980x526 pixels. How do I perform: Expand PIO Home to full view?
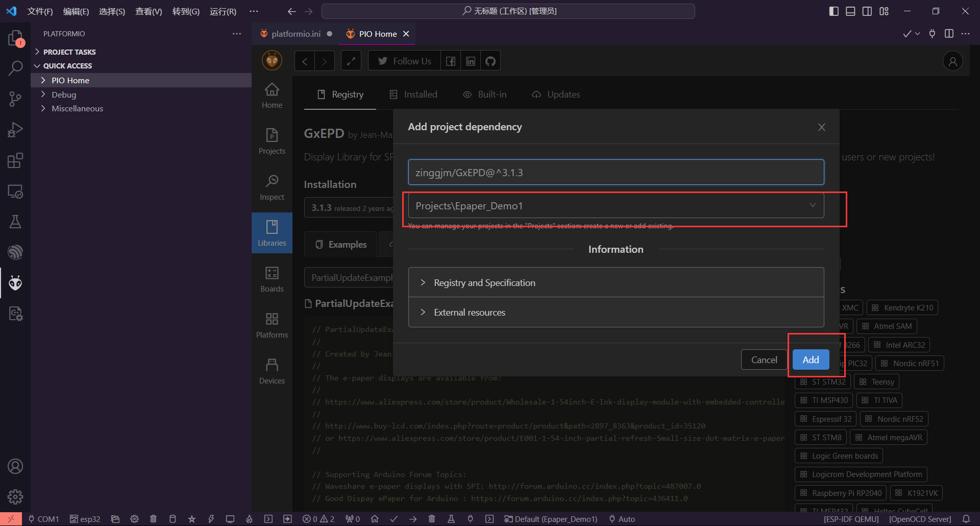[351, 61]
